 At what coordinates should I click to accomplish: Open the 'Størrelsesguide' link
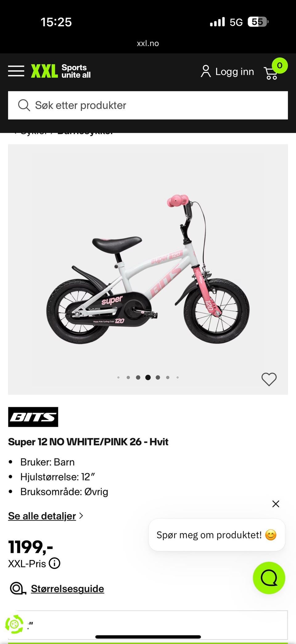tap(68, 588)
